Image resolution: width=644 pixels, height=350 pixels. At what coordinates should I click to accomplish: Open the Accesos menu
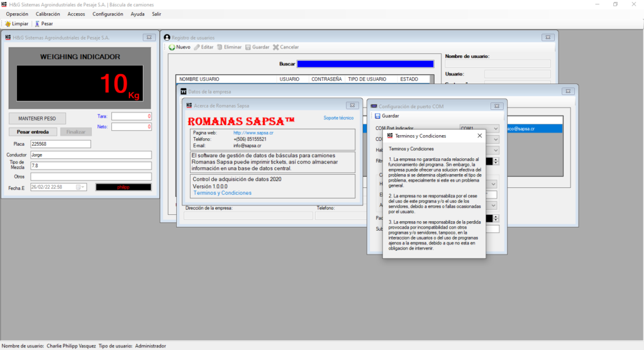pos(76,14)
